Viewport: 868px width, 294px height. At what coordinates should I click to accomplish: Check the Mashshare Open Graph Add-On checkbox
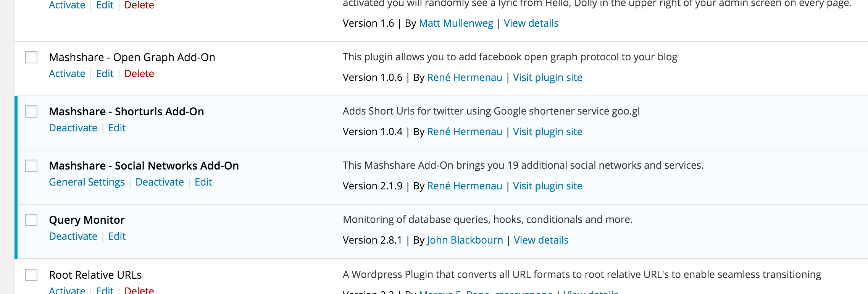[31, 57]
